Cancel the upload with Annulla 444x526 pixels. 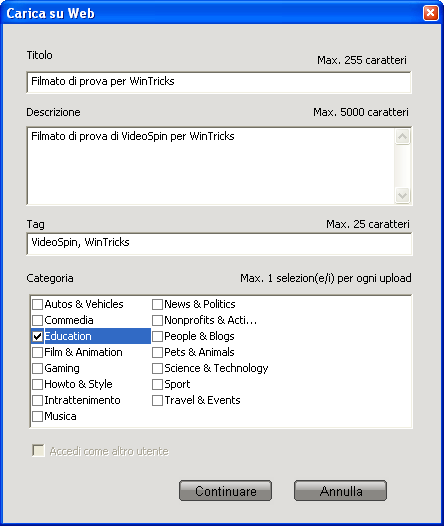point(340,490)
